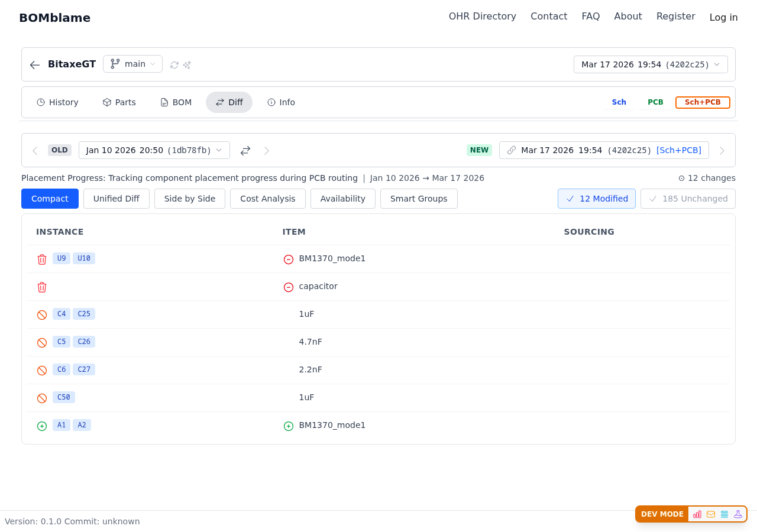Viewport: 757px width, 532px height.
Task: Click the back arrow beside BitaxeGT
Action: click(x=35, y=64)
